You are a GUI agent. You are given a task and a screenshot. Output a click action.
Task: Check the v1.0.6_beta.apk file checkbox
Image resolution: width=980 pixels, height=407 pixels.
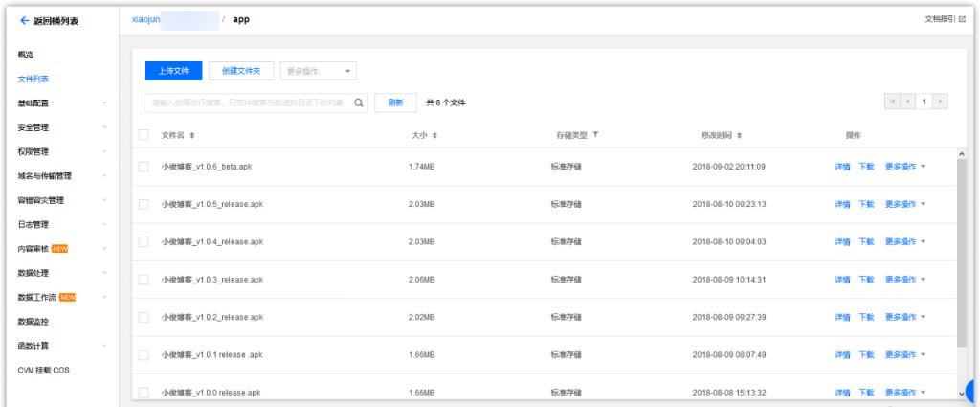pyautogui.click(x=144, y=167)
